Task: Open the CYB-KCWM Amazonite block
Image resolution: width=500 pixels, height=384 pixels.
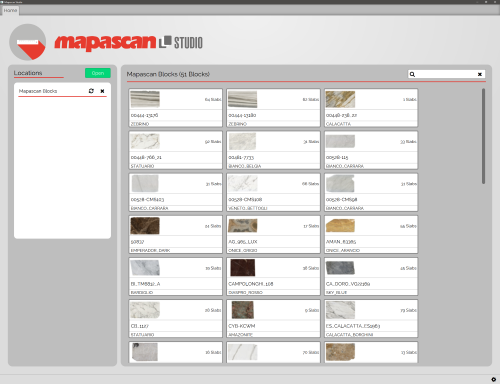Action: click(x=273, y=318)
